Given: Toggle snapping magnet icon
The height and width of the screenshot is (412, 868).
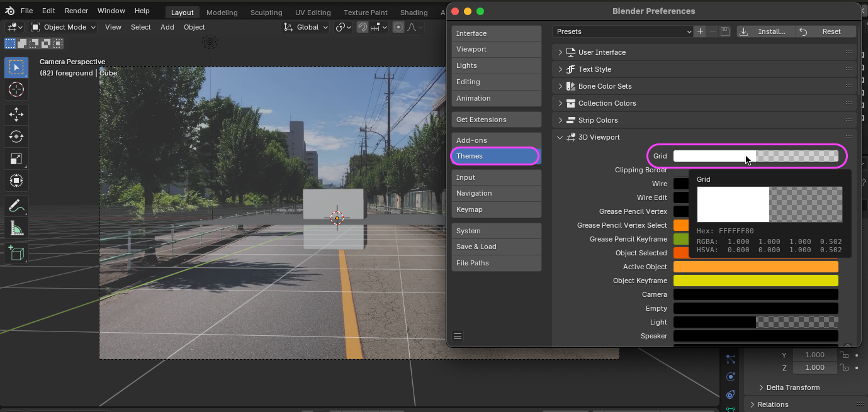Looking at the screenshot, I should (363, 27).
